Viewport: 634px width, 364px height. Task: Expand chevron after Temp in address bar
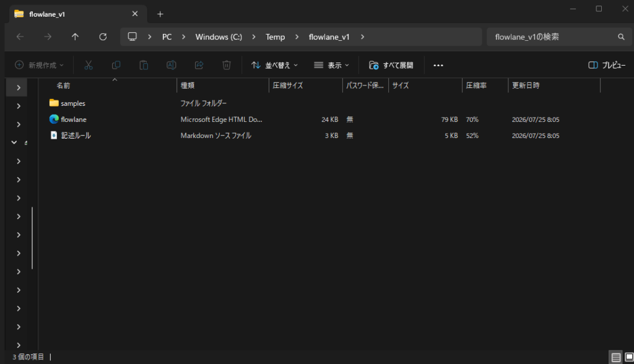[297, 37]
